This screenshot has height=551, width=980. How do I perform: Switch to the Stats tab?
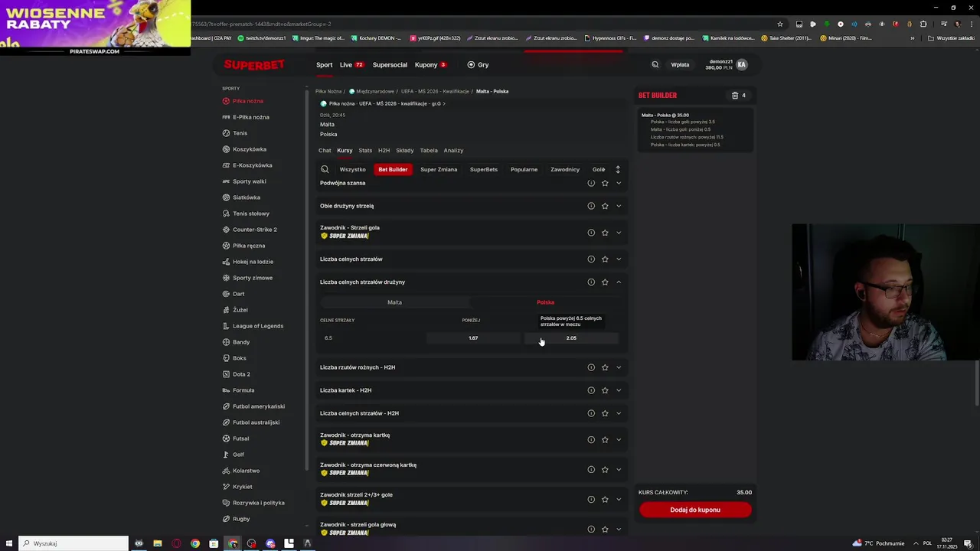[365, 151]
